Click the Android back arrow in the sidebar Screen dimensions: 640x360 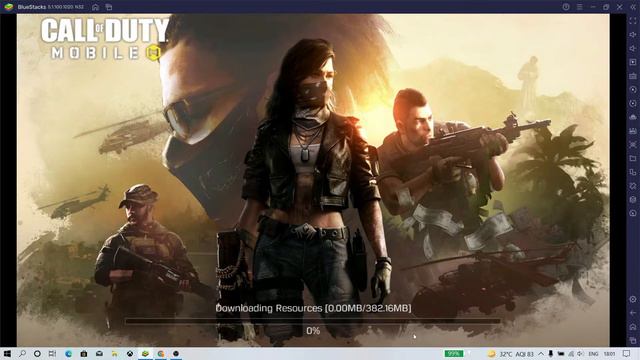pyautogui.click(x=633, y=313)
